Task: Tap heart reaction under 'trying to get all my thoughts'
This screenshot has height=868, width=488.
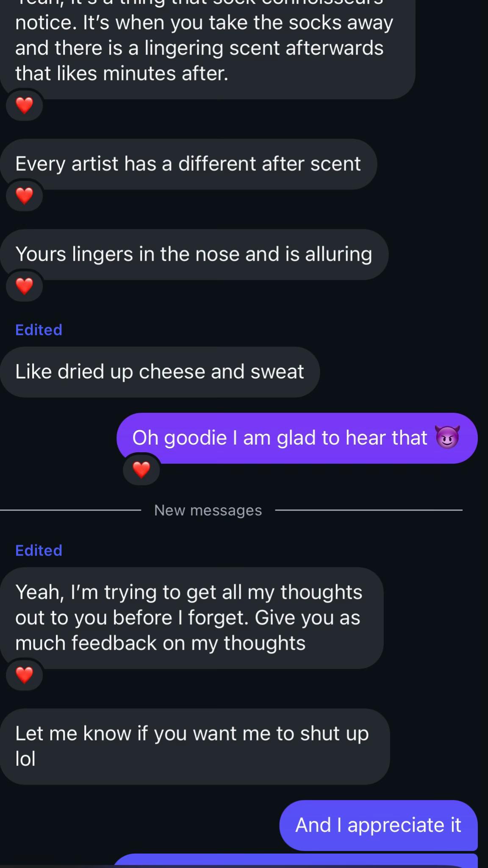Action: [24, 675]
